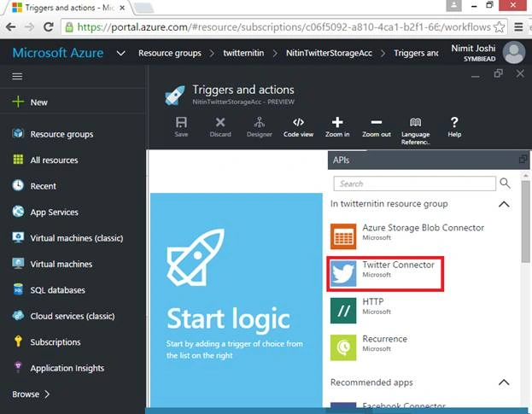Switch to Code view
The height and width of the screenshot is (414, 532).
point(298,122)
